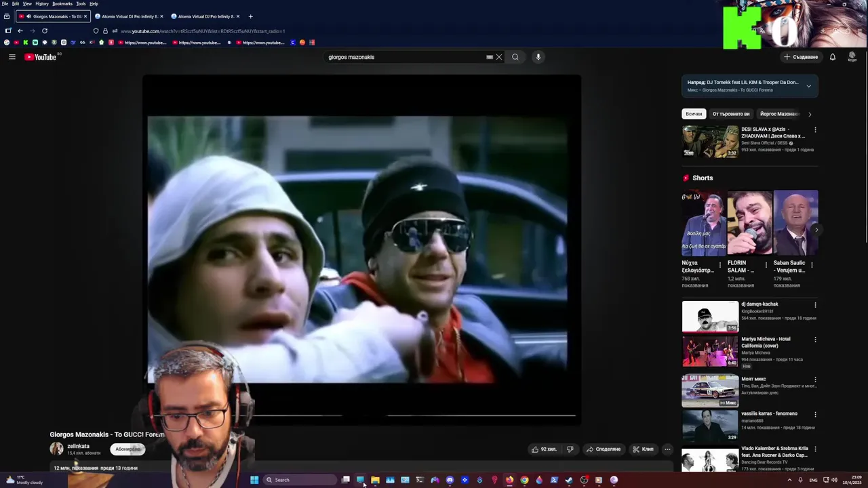Open Mariya Micheva Hotel California cover
Screen dimensions: 868x488
coord(710,351)
